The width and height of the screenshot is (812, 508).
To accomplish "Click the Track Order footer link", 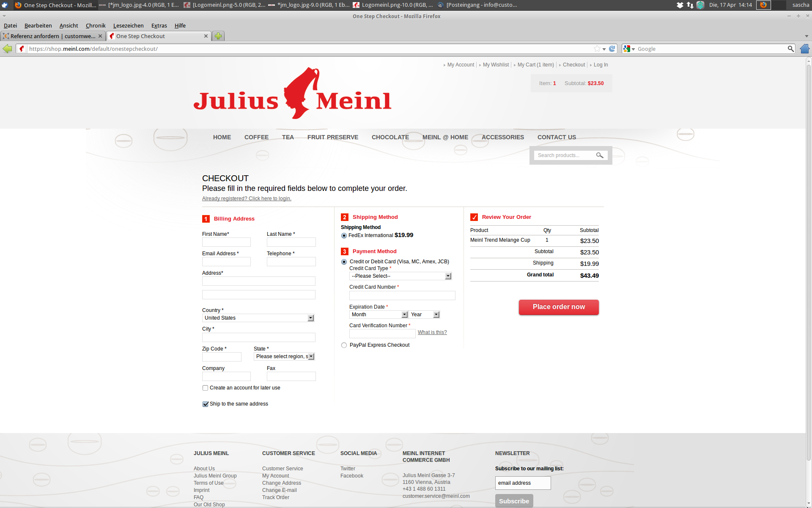I will (276, 497).
